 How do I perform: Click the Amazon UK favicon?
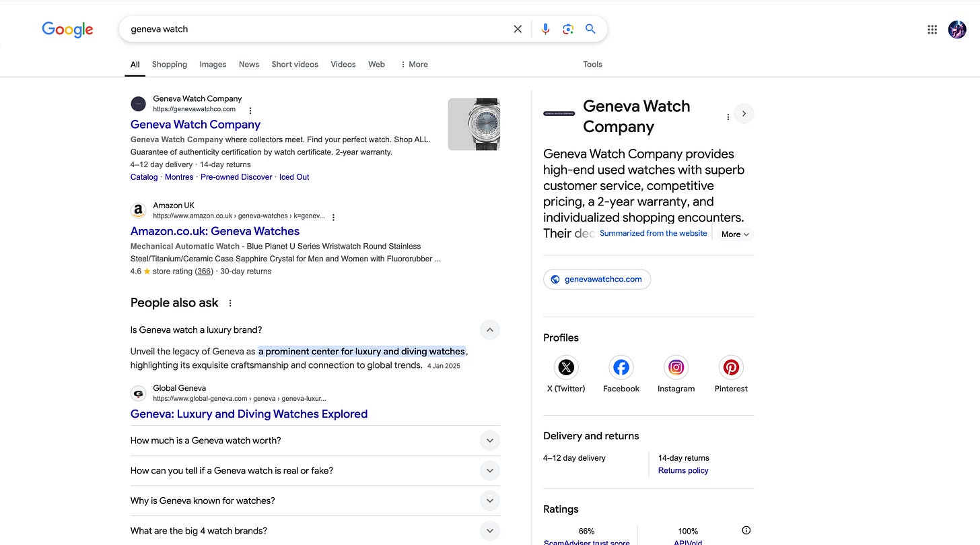point(138,211)
